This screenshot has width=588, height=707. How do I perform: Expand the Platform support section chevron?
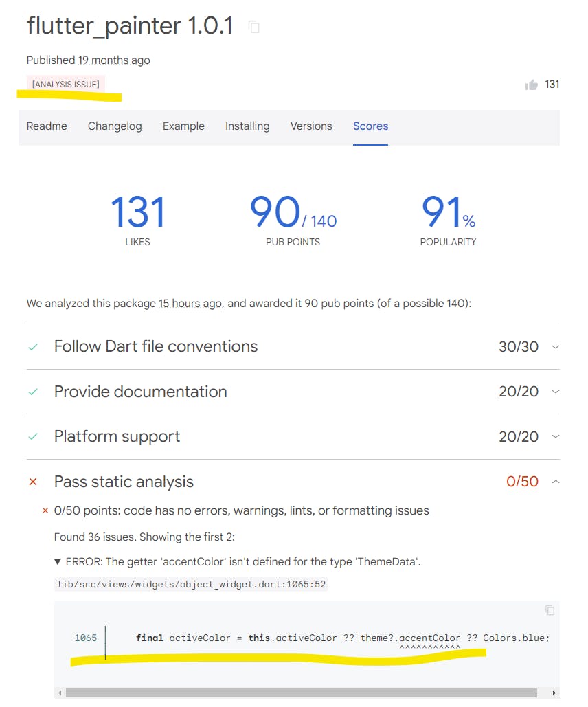click(x=555, y=436)
